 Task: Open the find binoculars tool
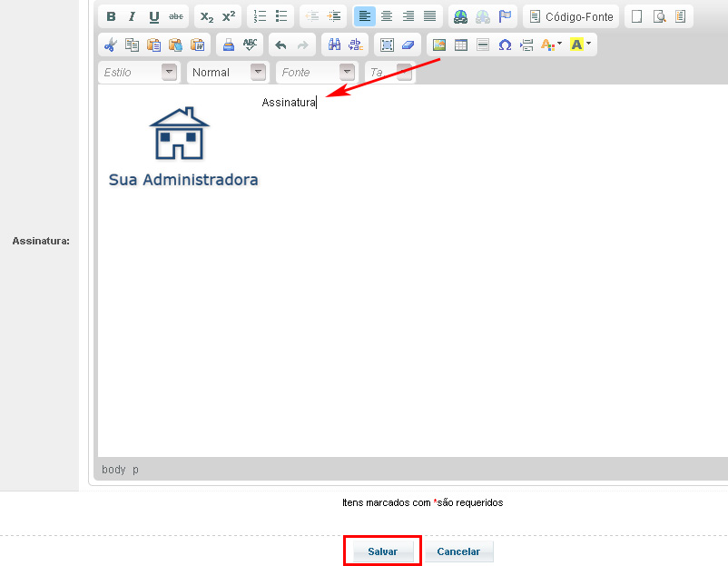(x=334, y=45)
